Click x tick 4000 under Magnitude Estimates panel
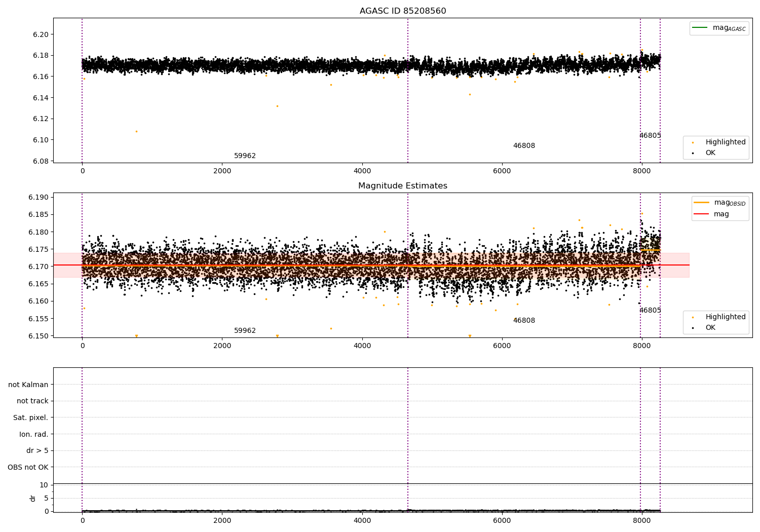 coord(362,346)
